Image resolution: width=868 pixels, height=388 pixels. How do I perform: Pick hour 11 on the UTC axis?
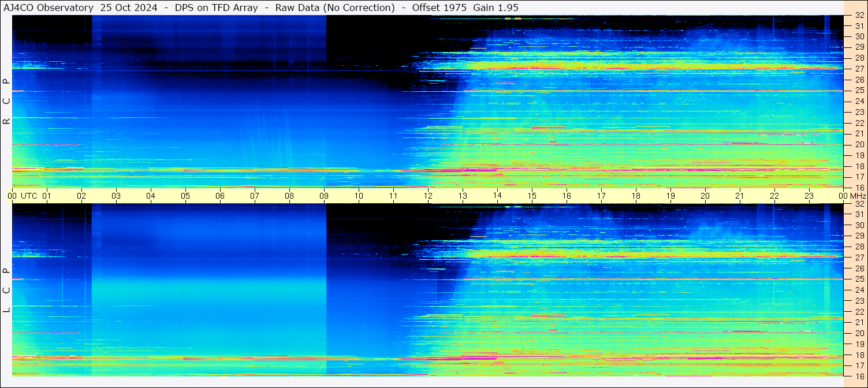coord(393,196)
